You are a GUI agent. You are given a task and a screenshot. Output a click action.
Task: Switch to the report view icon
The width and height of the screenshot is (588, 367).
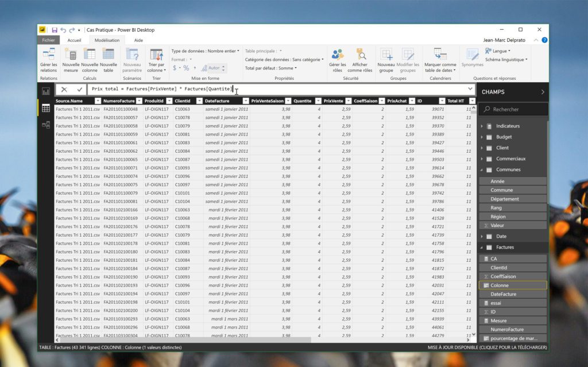[x=46, y=91]
